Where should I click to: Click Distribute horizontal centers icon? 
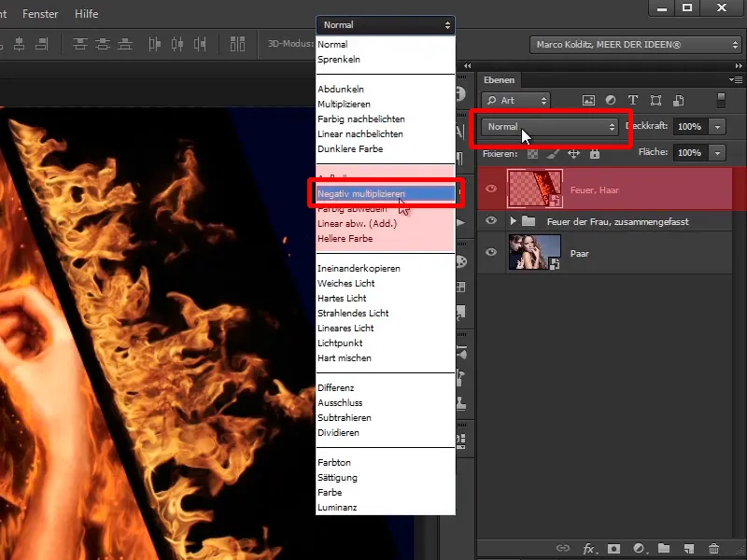coord(177,44)
